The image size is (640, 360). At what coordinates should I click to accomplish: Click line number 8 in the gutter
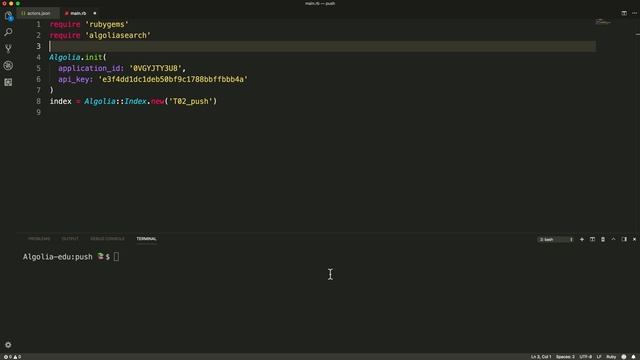(x=39, y=101)
